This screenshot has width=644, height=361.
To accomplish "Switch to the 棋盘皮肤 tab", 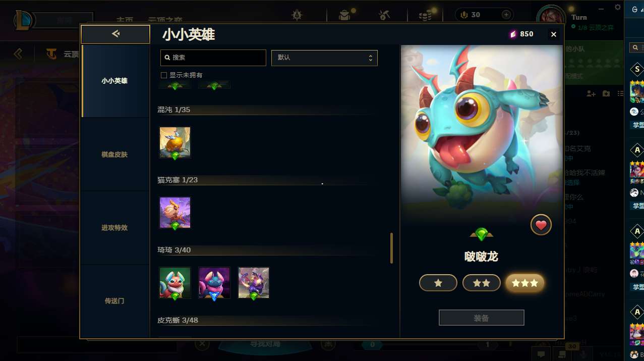I will point(114,154).
